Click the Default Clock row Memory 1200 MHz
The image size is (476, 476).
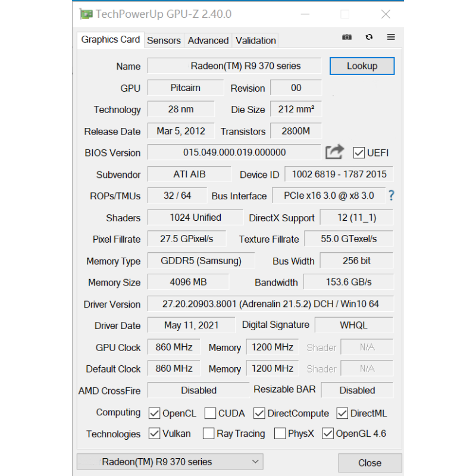[273, 368]
